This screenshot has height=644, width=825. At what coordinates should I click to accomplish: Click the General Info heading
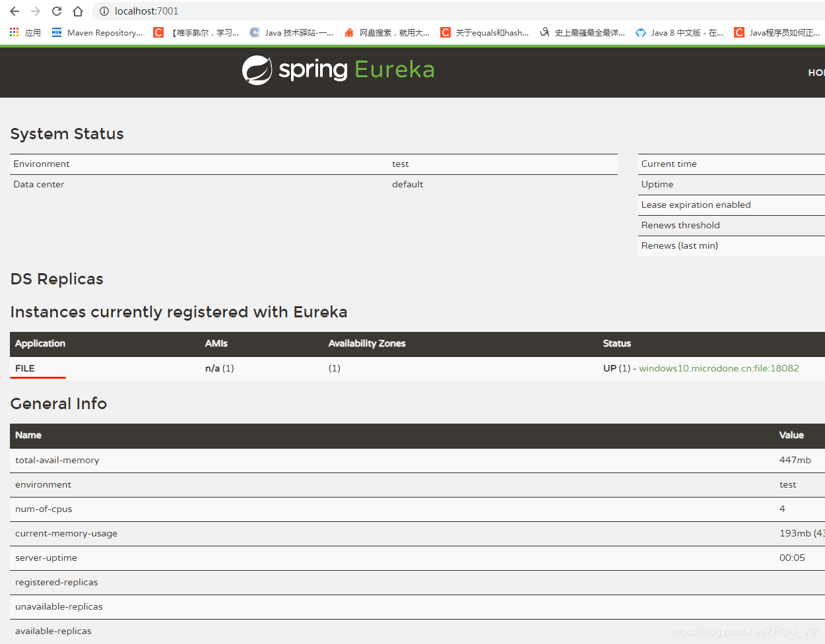coord(59,404)
